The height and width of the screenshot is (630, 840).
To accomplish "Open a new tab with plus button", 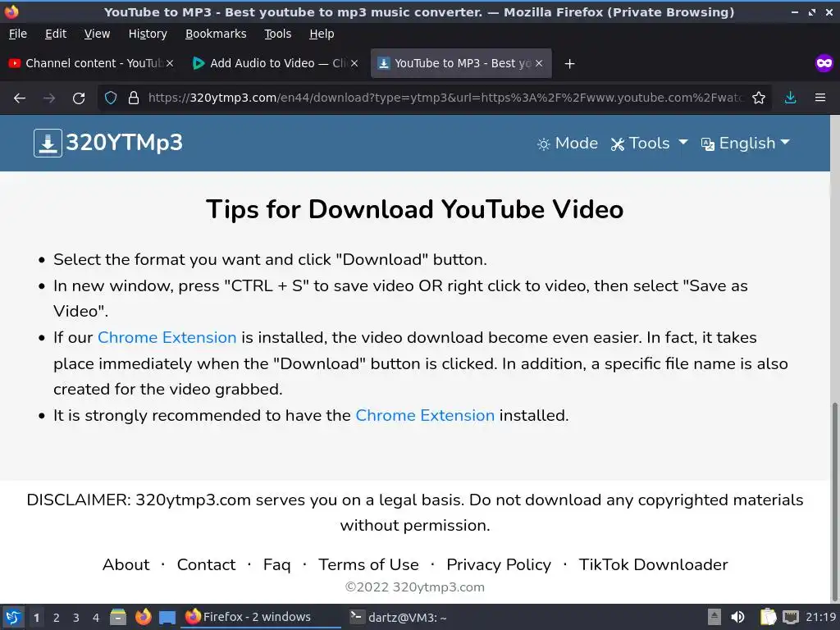I will (x=569, y=64).
